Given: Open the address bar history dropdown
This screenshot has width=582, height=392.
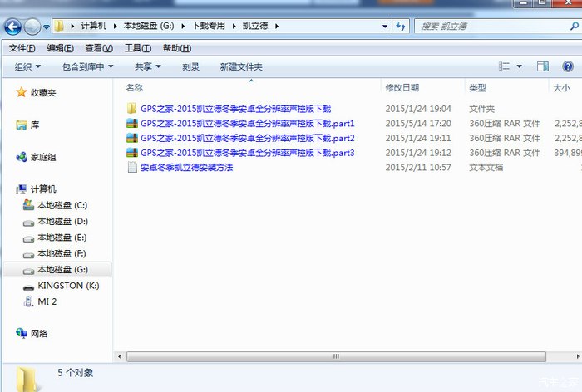Looking at the screenshot, I should pyautogui.click(x=385, y=27).
